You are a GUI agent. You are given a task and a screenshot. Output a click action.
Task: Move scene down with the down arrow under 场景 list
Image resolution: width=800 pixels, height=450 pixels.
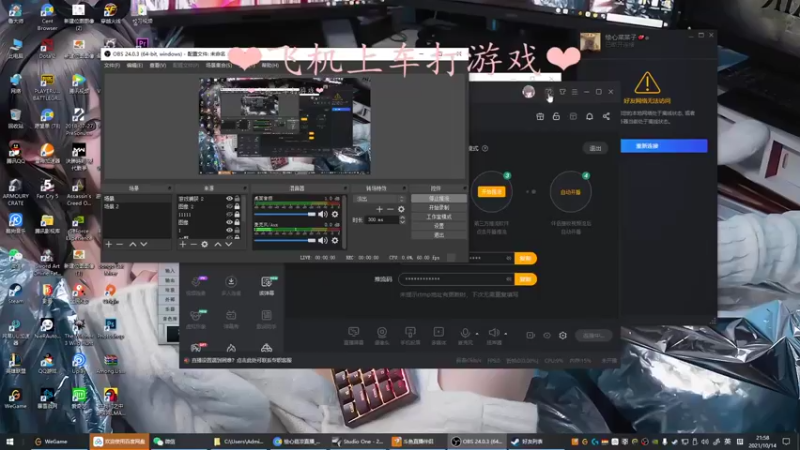point(144,244)
